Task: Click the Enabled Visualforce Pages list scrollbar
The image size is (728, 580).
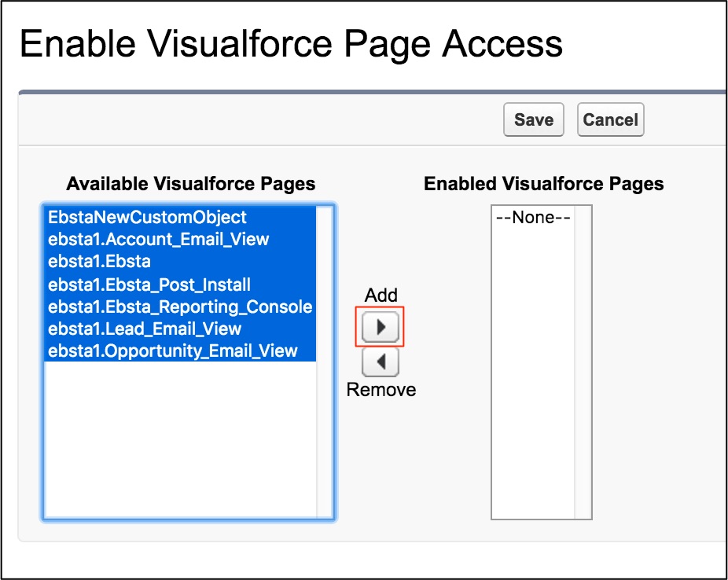Action: coord(583,362)
